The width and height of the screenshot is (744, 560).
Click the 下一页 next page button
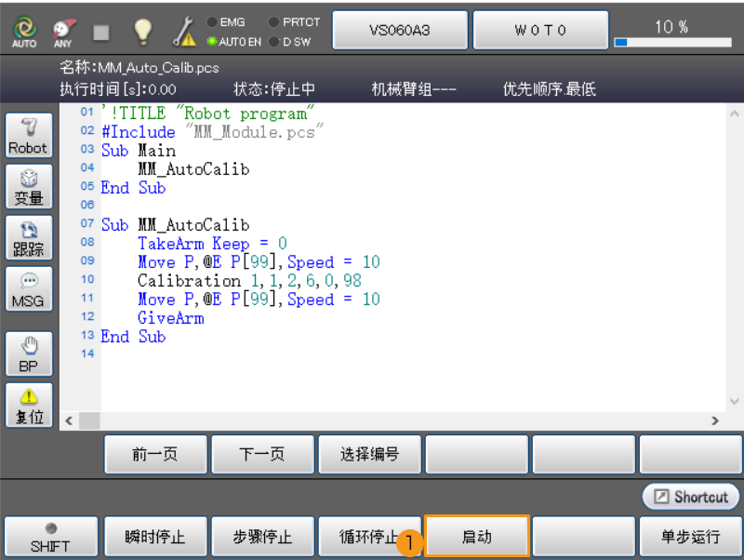[x=262, y=454]
